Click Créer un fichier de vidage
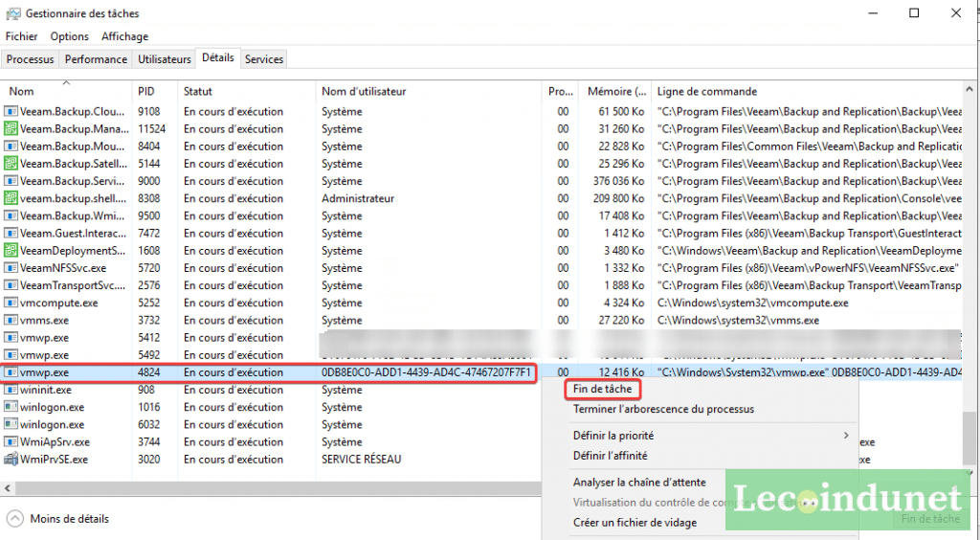Screen dimensions: 980x540 [x=635, y=523]
